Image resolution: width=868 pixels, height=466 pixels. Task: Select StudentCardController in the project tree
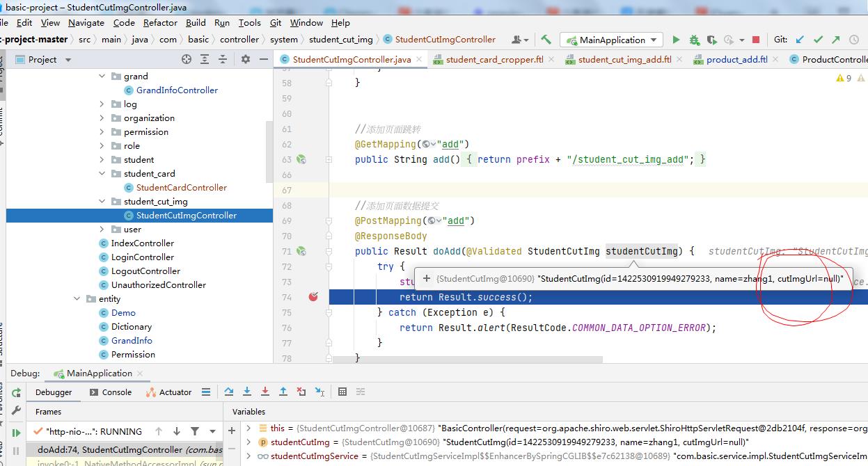(182, 188)
